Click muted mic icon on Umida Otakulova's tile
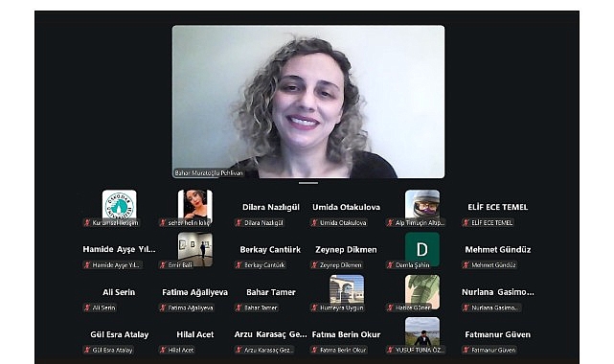614x364 pixels. click(x=314, y=222)
